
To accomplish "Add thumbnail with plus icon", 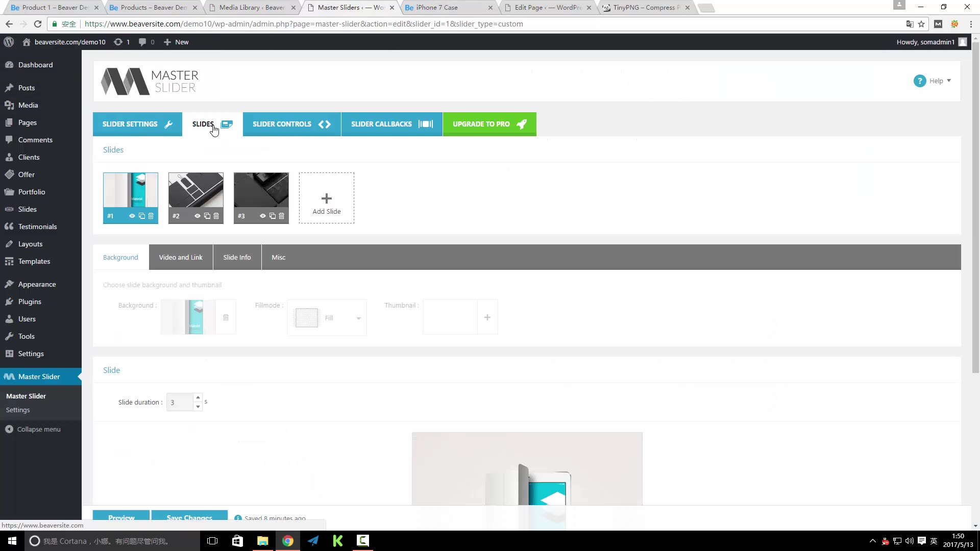I will [x=487, y=317].
